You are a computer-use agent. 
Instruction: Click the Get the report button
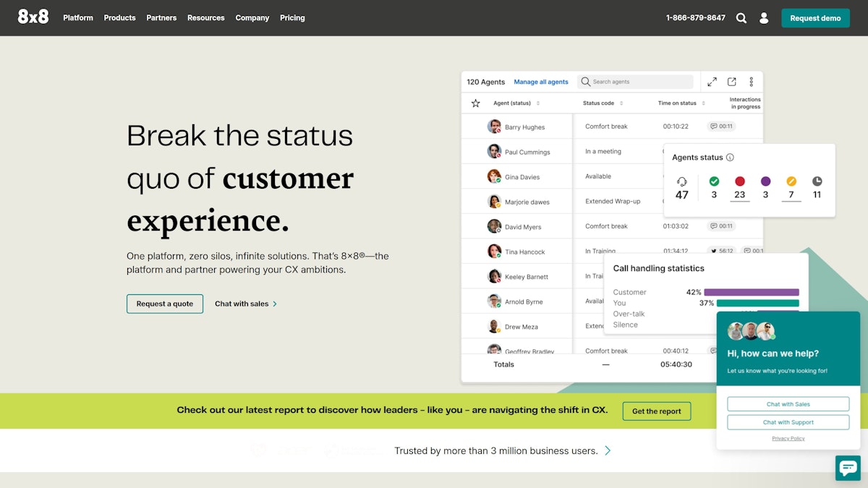[x=657, y=411]
